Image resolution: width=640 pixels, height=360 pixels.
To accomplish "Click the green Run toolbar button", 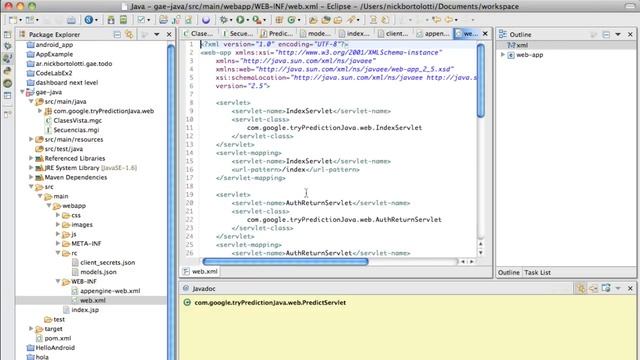I will [240, 20].
